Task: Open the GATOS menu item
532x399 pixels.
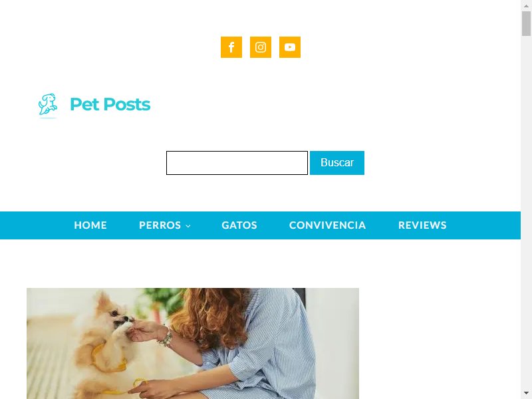Action: point(239,225)
